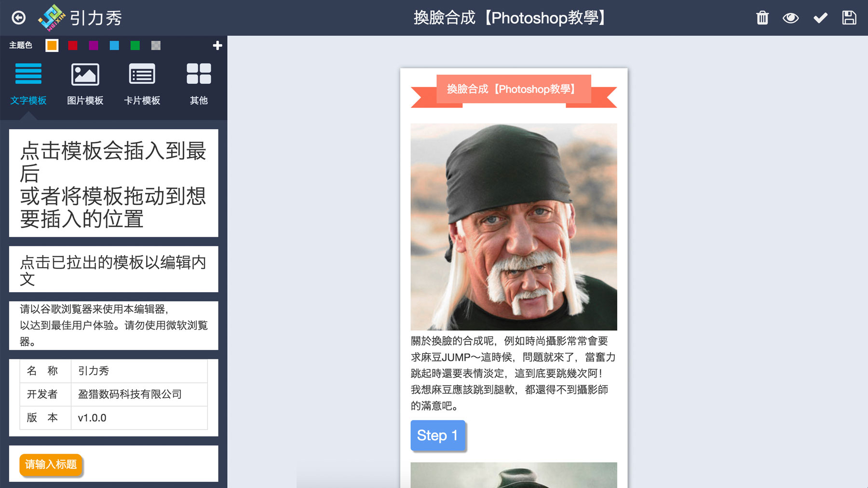Click the orange 请输入标题 template button

(x=51, y=464)
